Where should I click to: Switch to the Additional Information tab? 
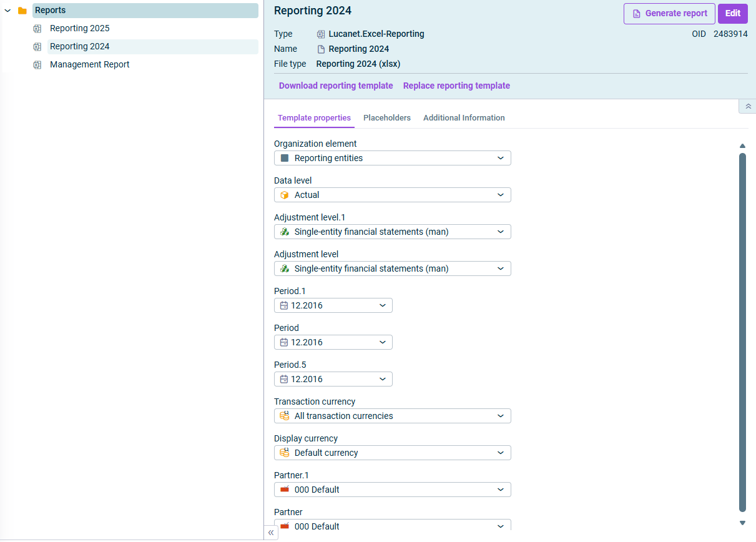[464, 118]
